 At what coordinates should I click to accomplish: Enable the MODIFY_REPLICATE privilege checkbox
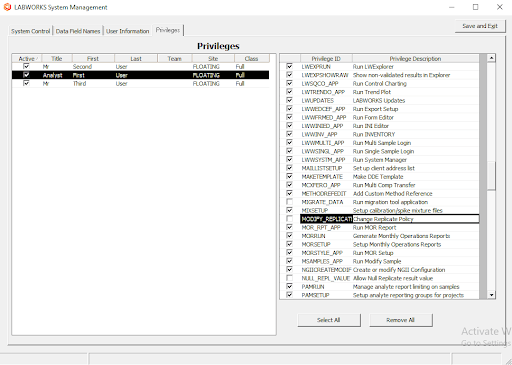click(289, 219)
